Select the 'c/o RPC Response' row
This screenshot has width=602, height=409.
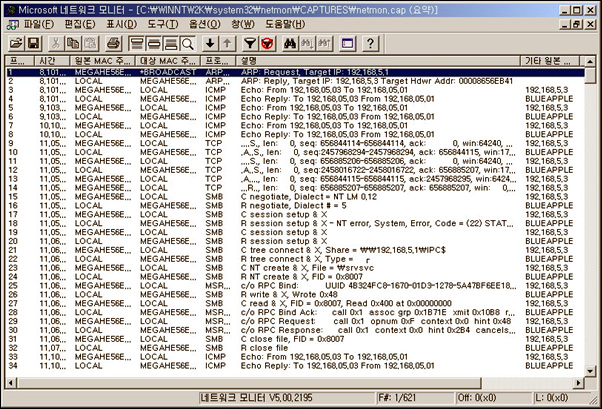(295, 330)
